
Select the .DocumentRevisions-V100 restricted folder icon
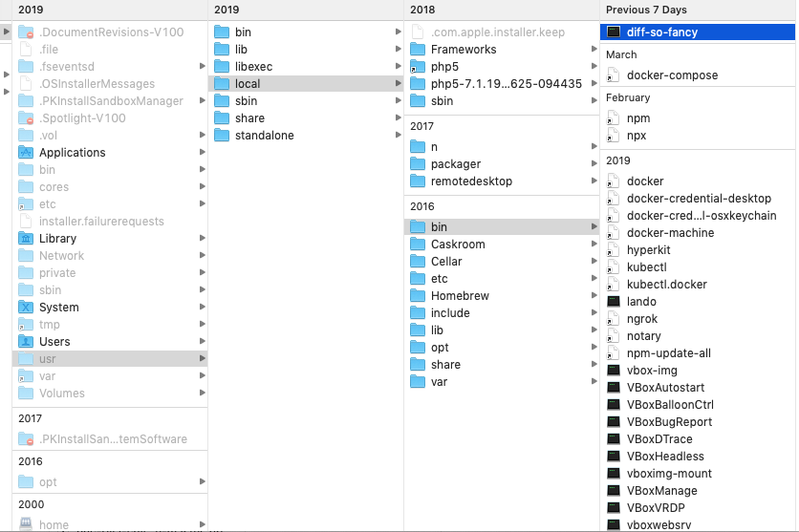point(26,32)
